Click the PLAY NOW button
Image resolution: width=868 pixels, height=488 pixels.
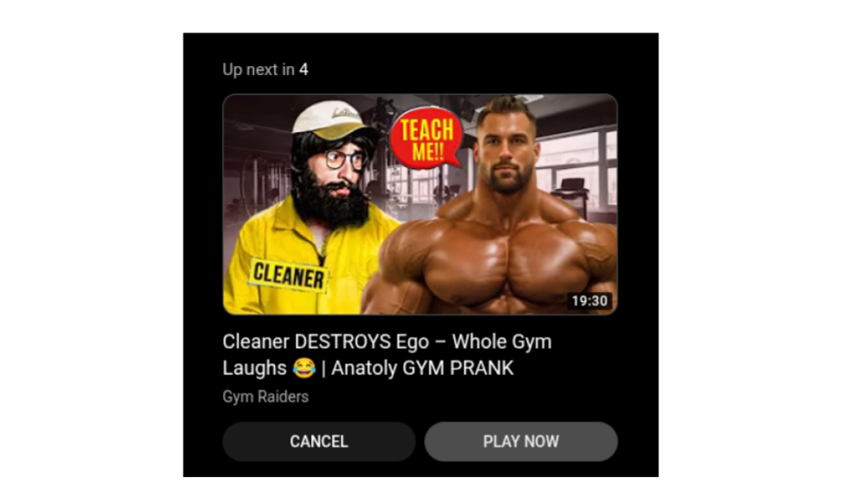(x=521, y=442)
